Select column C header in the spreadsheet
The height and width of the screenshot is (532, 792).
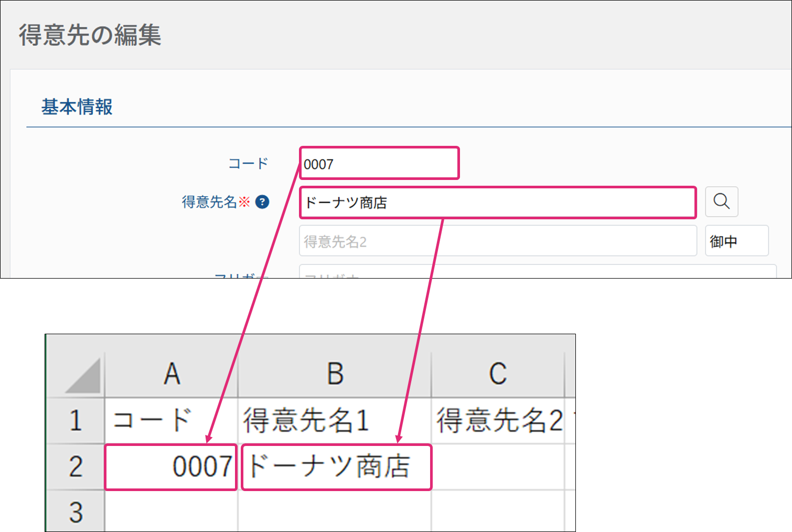tap(497, 375)
